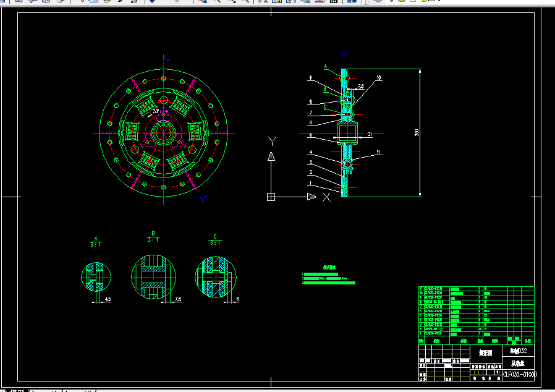Select part balloon number 7 in section view
The height and width of the screenshot is (392, 555).
pos(310,113)
